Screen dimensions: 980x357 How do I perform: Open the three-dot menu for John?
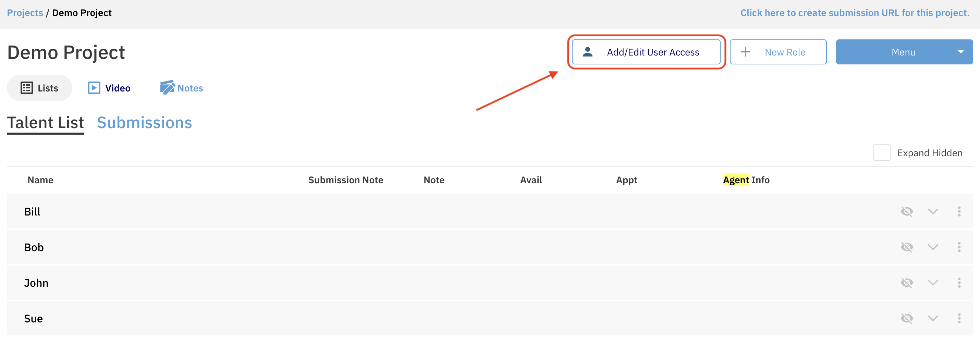(x=959, y=283)
